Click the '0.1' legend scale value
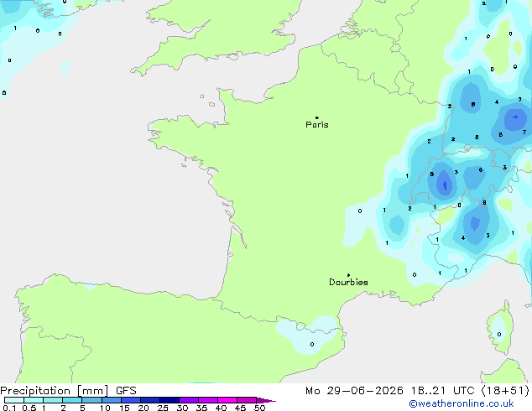The image size is (532, 411). (9, 408)
